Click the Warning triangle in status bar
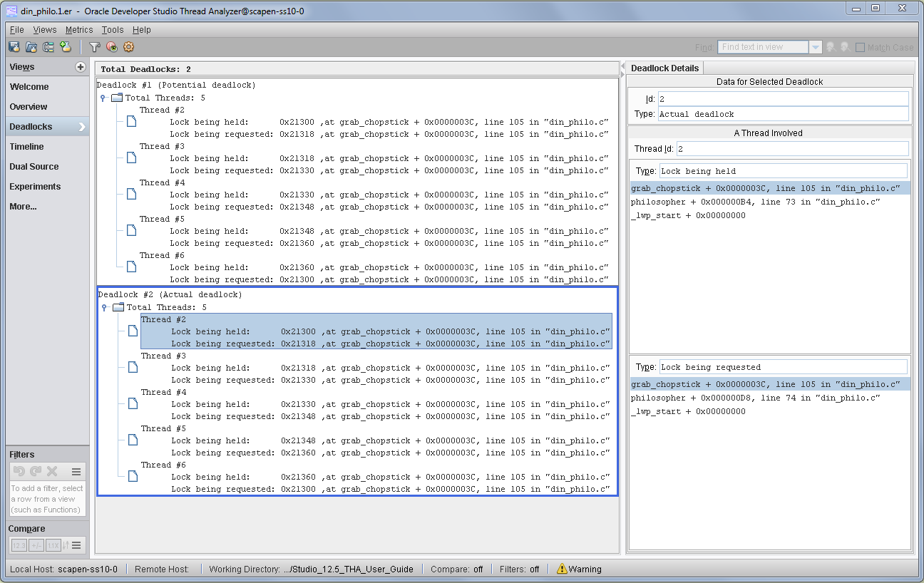This screenshot has width=924, height=583. [562, 569]
